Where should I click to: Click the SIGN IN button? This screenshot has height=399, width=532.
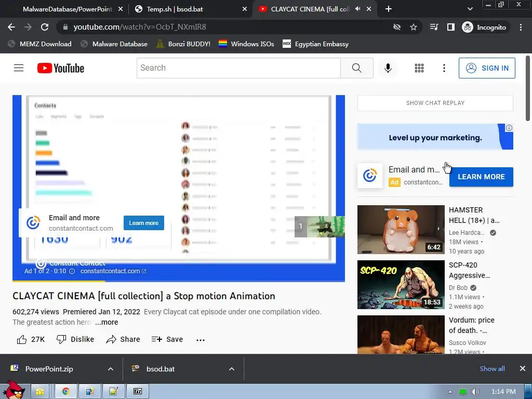click(487, 68)
